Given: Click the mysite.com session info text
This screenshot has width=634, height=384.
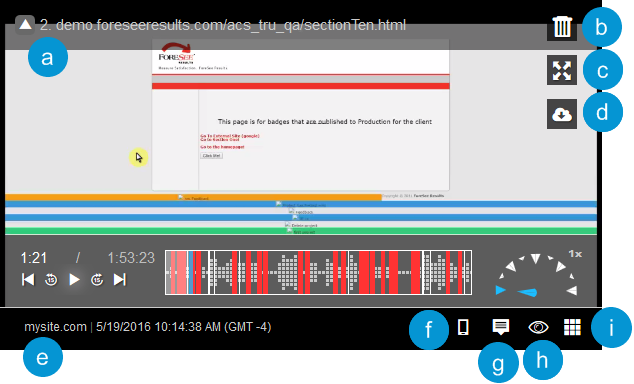Looking at the screenshot, I should [148, 327].
